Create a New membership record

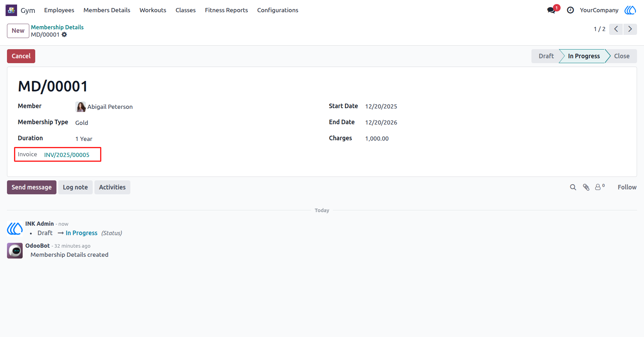click(18, 31)
